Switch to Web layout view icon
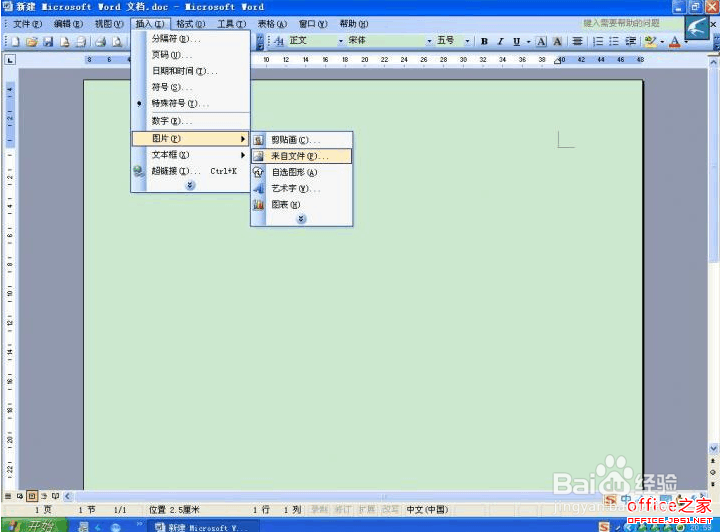Viewport: 720px width, 532px height. pos(20,496)
